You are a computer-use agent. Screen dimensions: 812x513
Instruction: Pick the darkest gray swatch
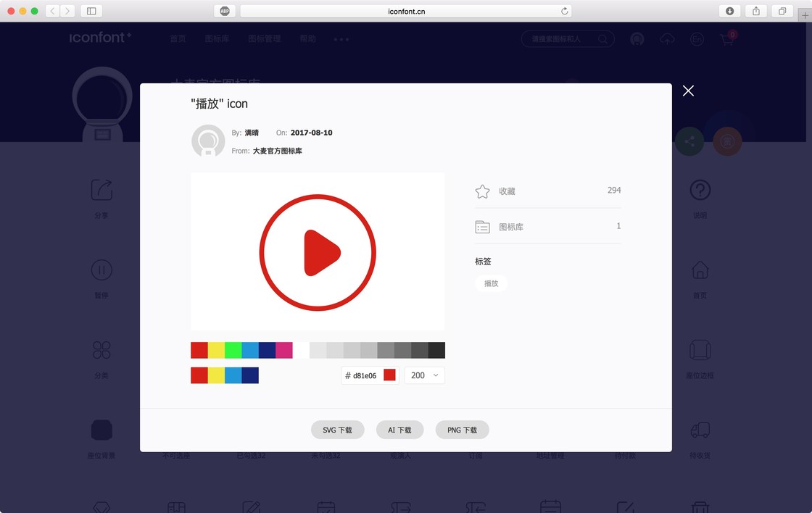point(436,350)
